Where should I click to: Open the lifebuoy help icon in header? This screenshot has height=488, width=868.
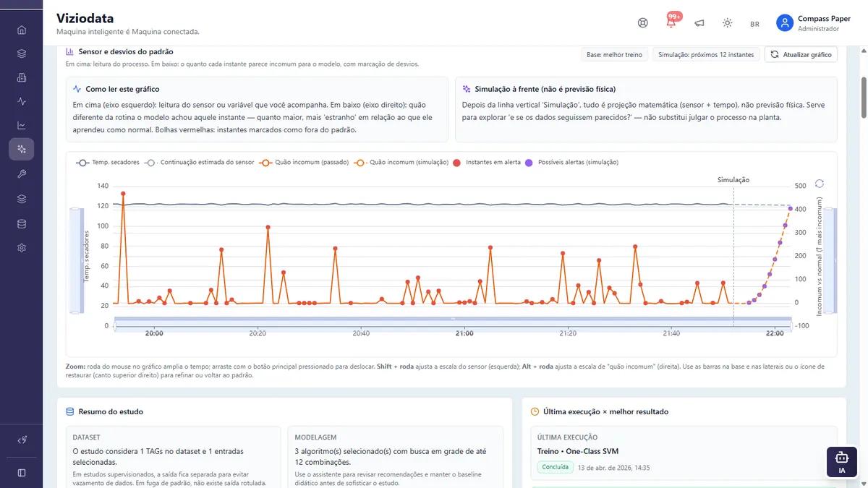642,22
